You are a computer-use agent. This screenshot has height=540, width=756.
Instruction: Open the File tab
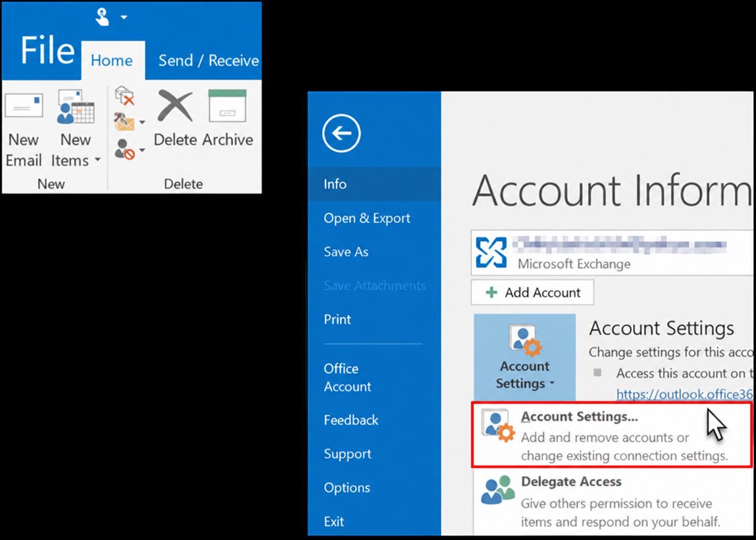pos(47,51)
